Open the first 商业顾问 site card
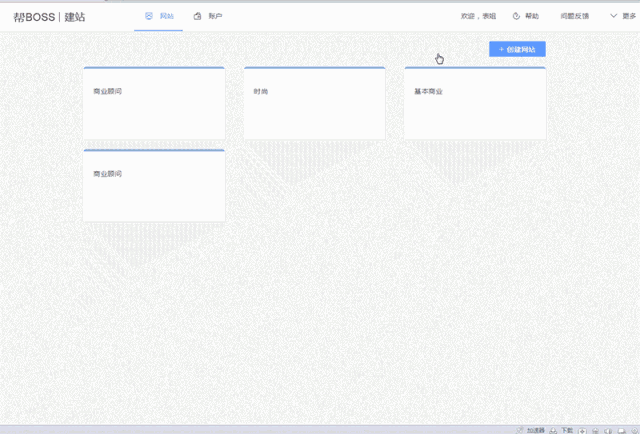 pyautogui.click(x=154, y=103)
